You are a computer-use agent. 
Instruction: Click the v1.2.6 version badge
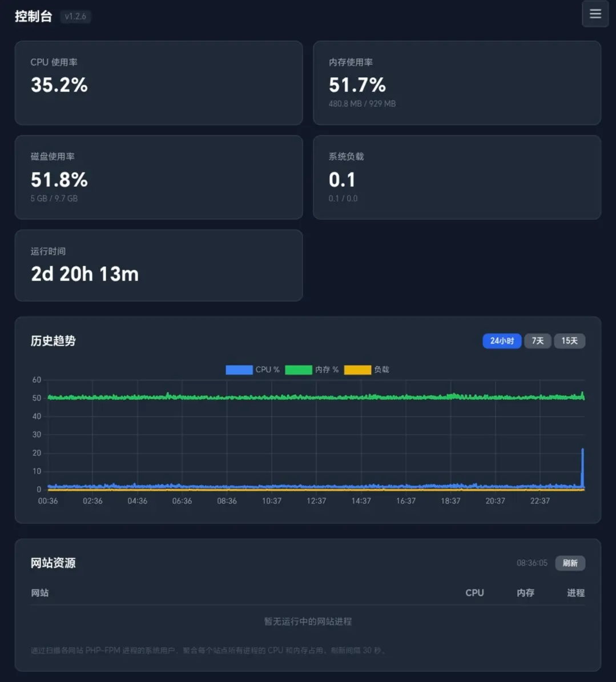coord(75,17)
